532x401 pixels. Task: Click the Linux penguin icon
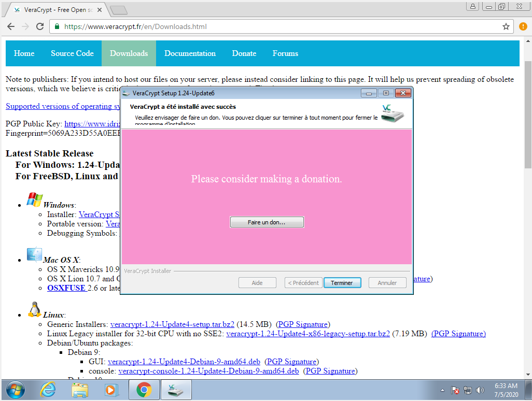pyautogui.click(x=34, y=309)
